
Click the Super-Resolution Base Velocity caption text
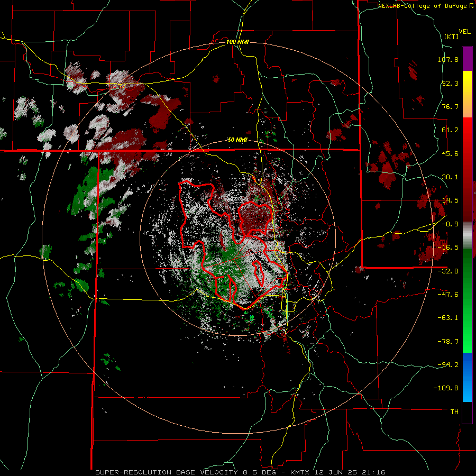tap(241, 472)
